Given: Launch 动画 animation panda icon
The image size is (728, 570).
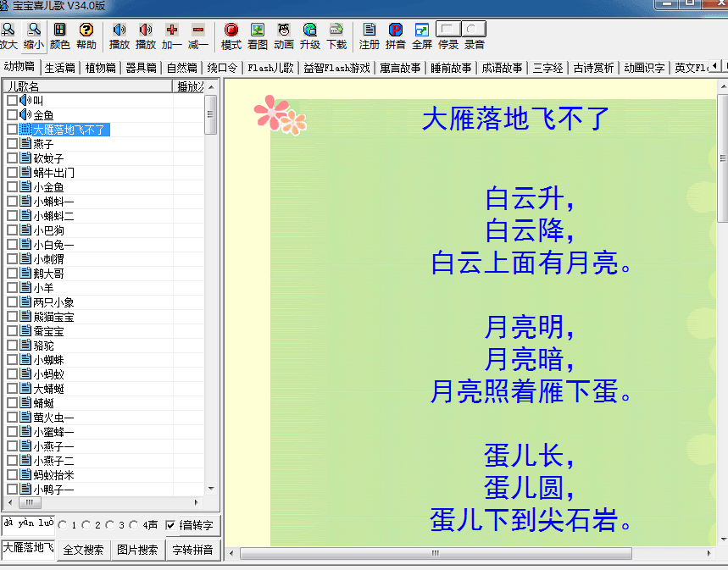Looking at the screenshot, I should (284, 30).
